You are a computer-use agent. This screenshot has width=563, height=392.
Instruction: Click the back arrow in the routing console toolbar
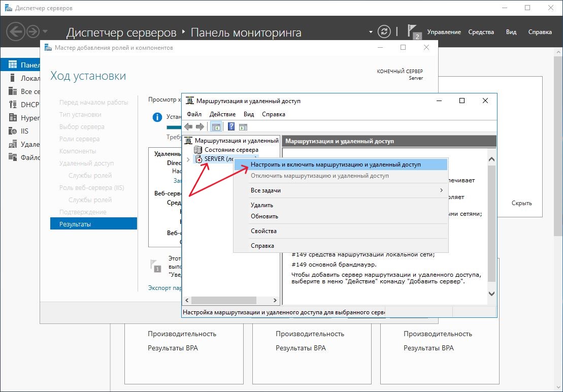(188, 127)
